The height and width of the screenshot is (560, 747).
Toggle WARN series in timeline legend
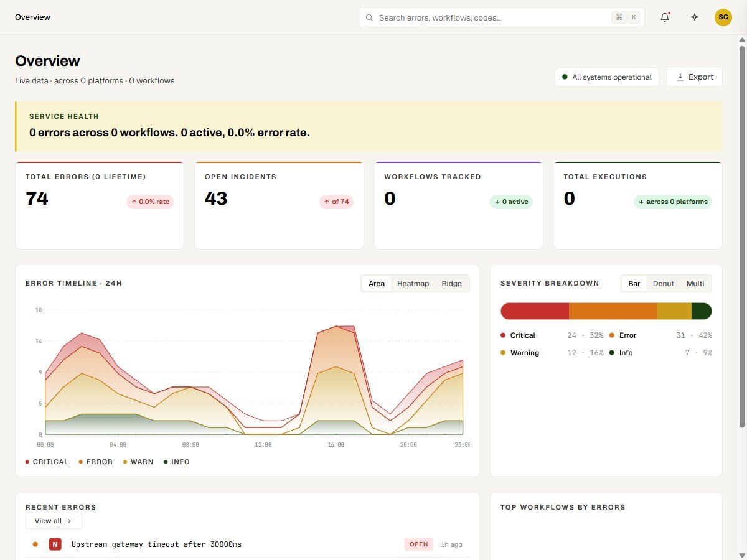(x=138, y=462)
